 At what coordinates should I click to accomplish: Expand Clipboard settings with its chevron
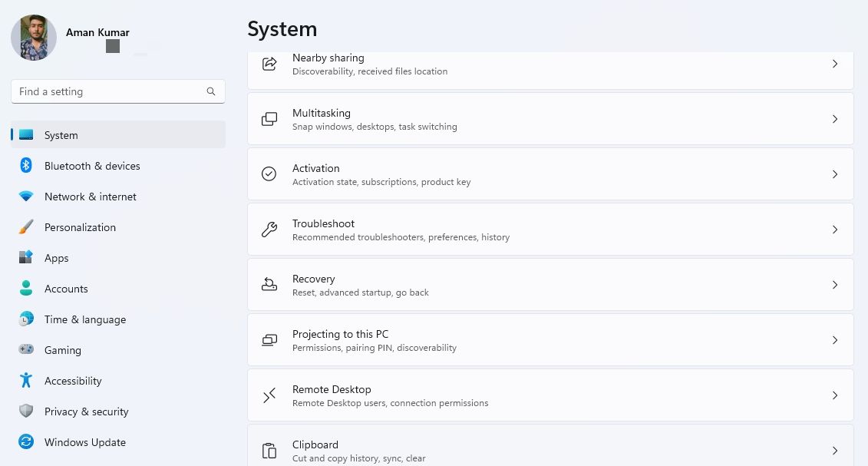[x=835, y=451]
